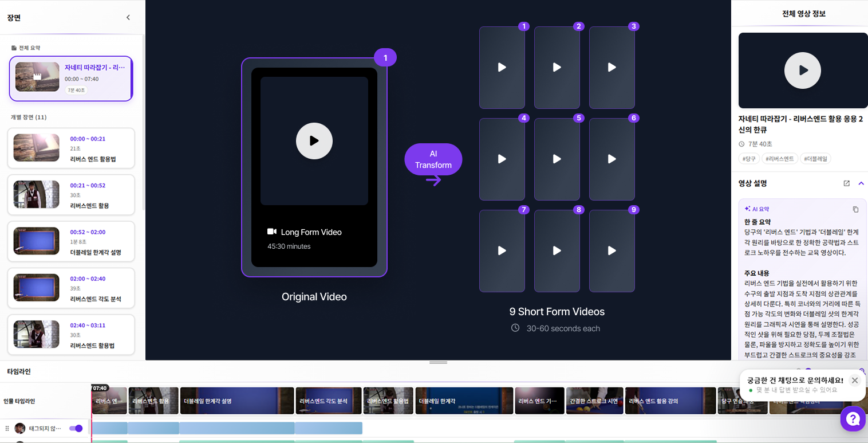Screen dimensions: 868x443
Task: Dismiss the 궁금한 건 채팅 popup
Action: coord(854,380)
